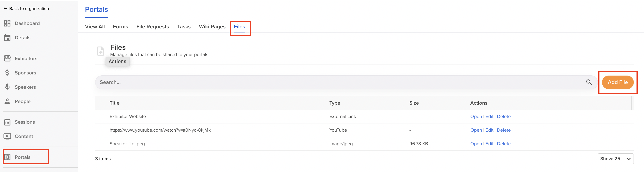This screenshot has width=644, height=172.
Task: Click the Details calendar icon
Action: 7,38
